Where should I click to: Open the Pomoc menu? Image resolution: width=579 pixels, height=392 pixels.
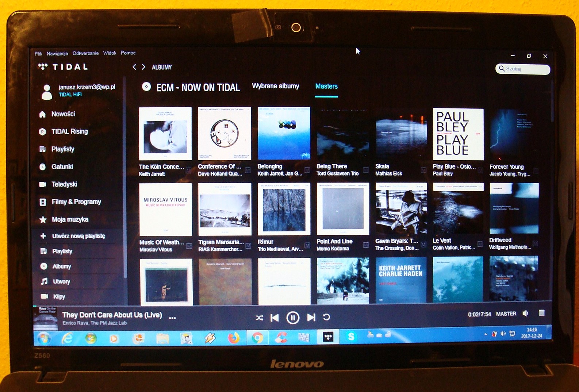(x=128, y=53)
